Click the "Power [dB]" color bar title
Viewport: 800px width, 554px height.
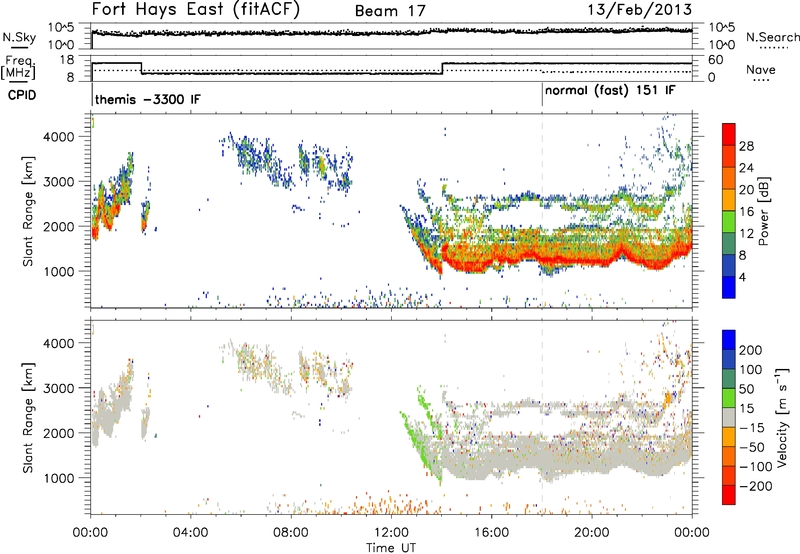pos(764,211)
